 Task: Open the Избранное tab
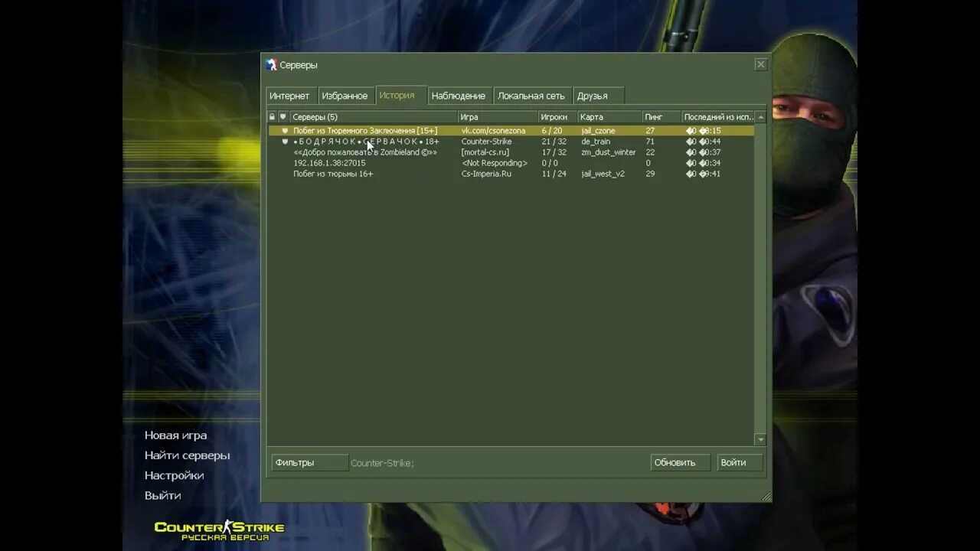pyautogui.click(x=345, y=96)
